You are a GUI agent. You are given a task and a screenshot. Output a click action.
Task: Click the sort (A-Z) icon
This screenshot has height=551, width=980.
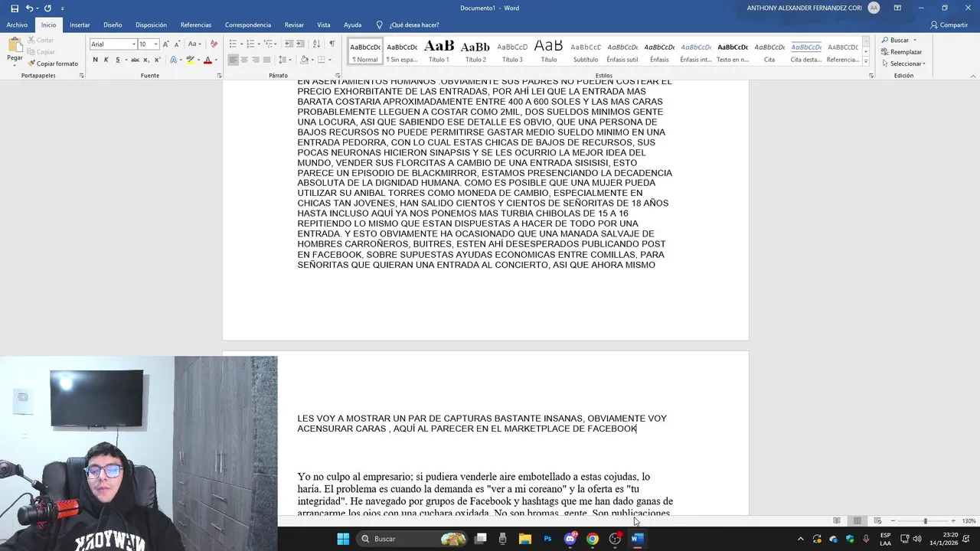(x=317, y=44)
